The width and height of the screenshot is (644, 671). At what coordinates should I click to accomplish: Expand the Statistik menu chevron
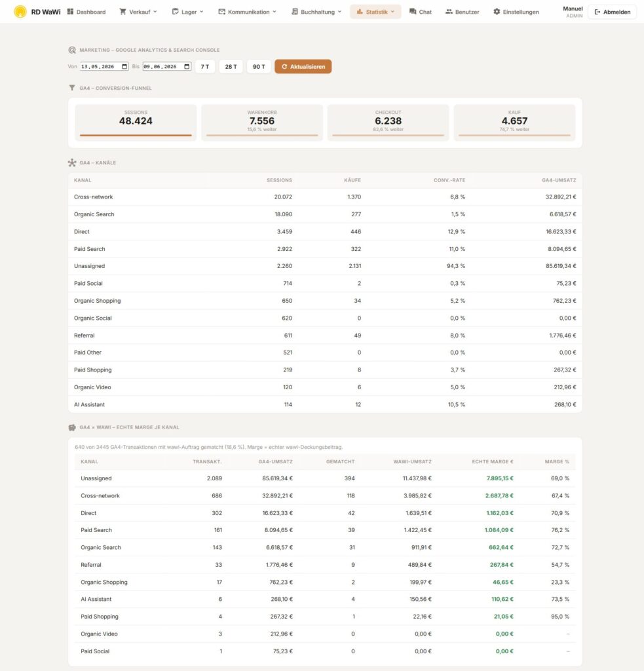(392, 12)
